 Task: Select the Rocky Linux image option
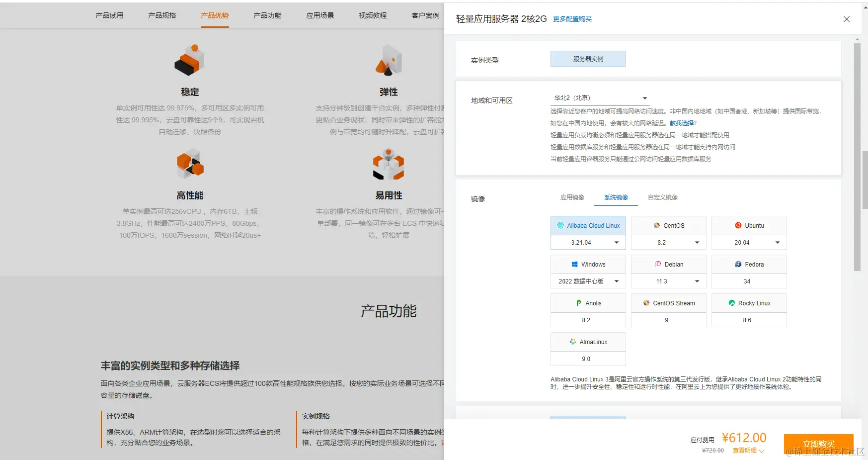click(749, 303)
